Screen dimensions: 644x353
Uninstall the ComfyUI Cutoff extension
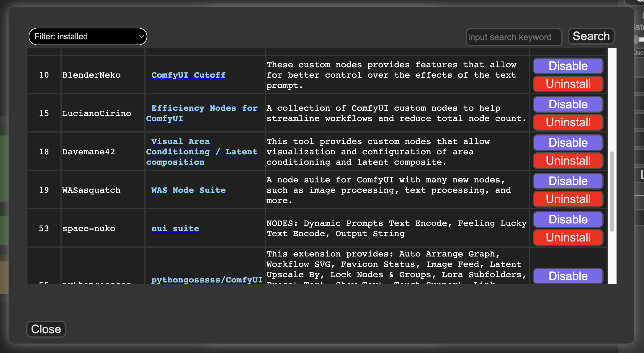pos(568,84)
